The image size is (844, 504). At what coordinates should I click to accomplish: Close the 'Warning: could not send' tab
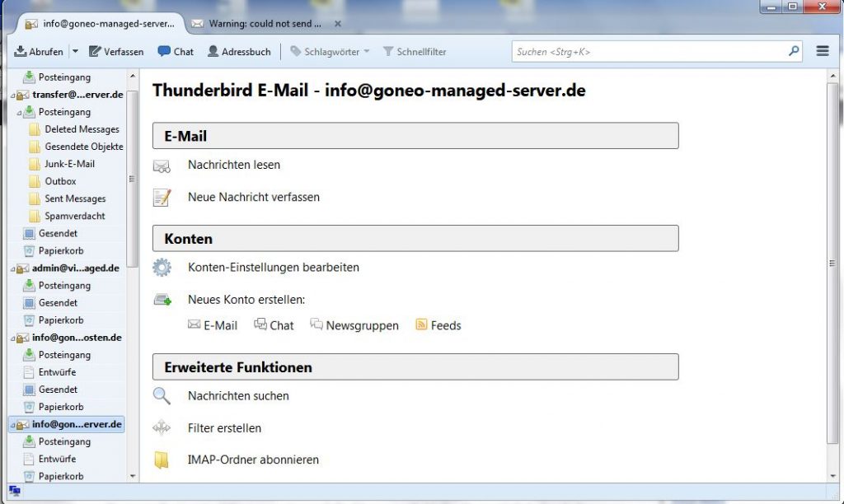(x=337, y=24)
